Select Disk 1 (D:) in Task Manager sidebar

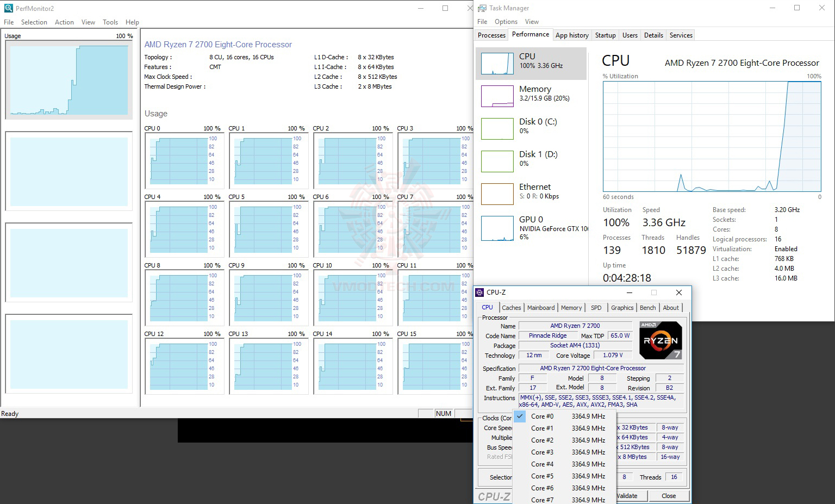pyautogui.click(x=531, y=161)
